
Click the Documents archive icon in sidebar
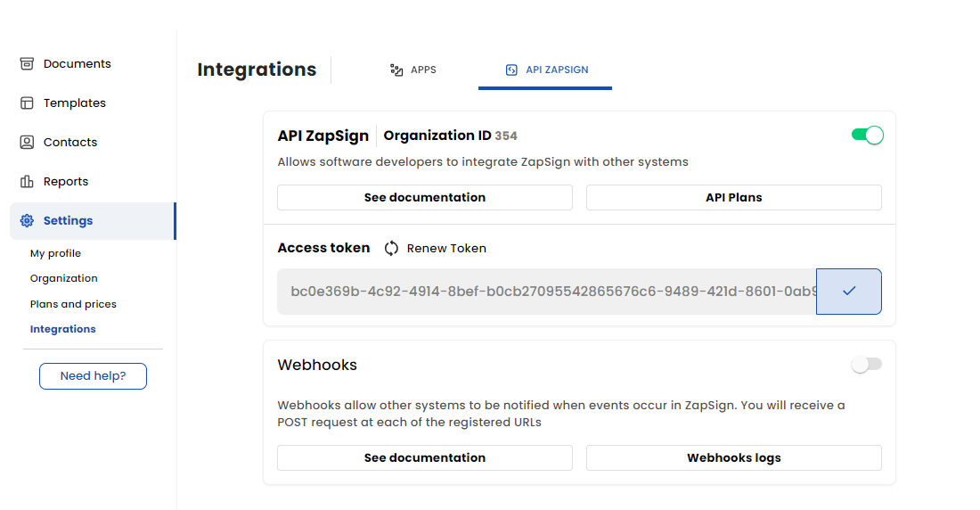tap(27, 64)
